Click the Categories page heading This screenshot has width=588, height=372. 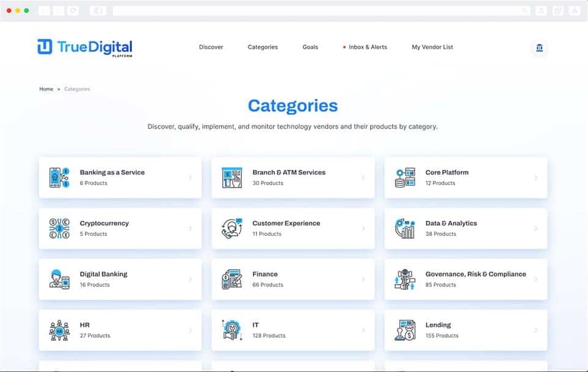[293, 106]
